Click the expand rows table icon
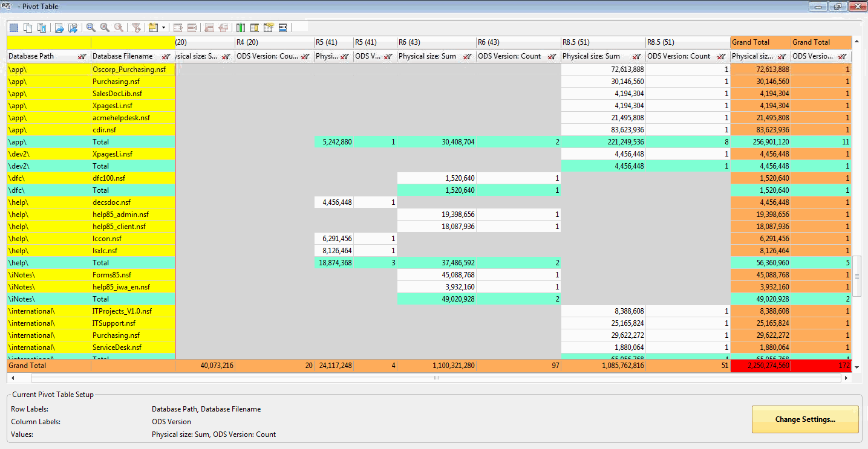The image size is (868, 449). point(177,27)
